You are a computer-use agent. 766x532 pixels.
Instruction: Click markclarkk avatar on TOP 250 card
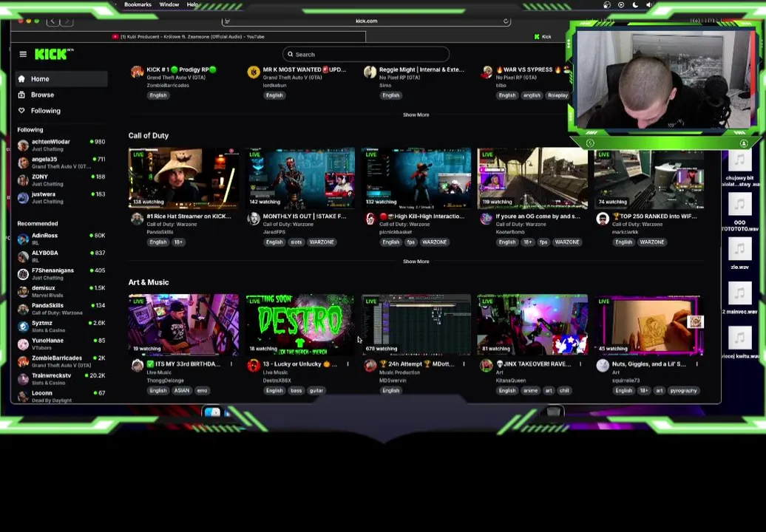(x=603, y=219)
